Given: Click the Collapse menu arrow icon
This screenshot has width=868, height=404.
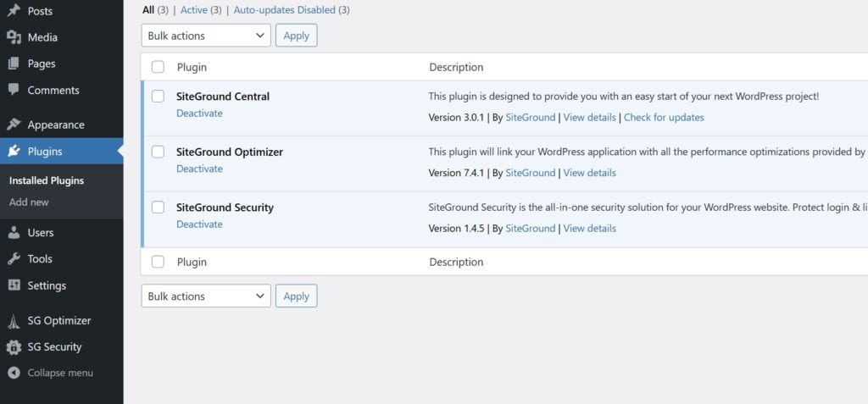Looking at the screenshot, I should (14, 373).
